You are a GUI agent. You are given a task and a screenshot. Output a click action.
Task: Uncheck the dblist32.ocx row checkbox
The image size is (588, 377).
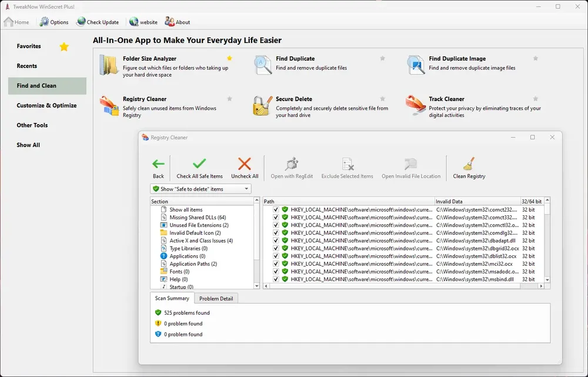pos(276,256)
